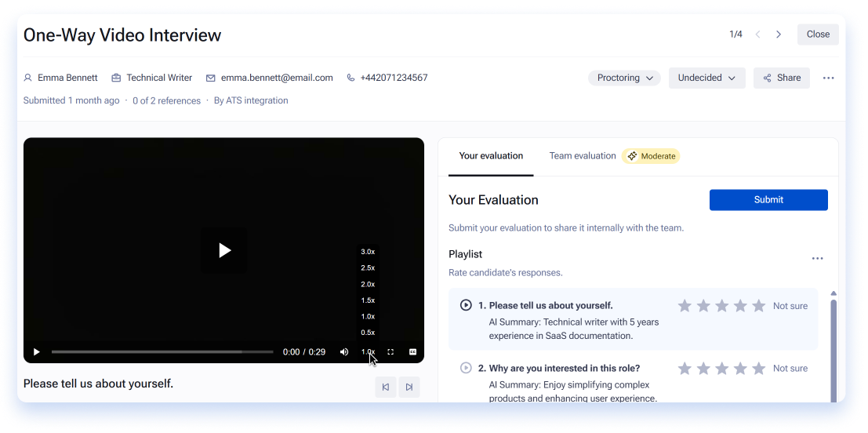Screen dimensions: 868x433
Task: Click the emma.bennett@email.com address
Action: 277,78
